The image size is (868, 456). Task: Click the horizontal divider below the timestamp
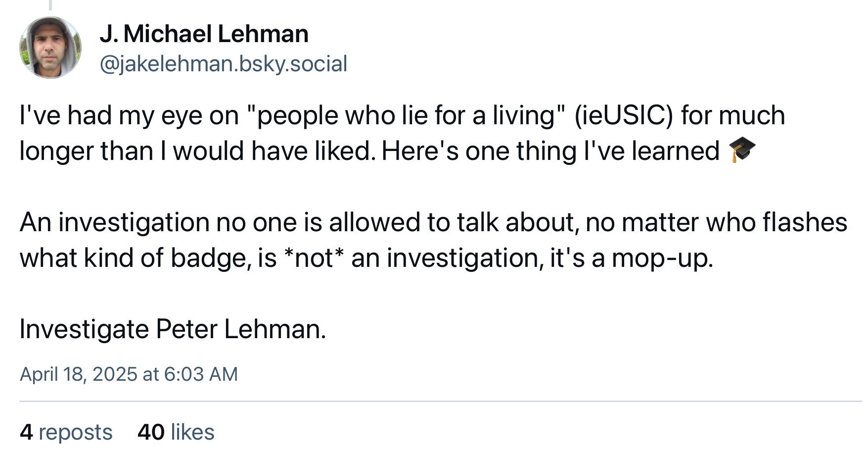[440, 401]
